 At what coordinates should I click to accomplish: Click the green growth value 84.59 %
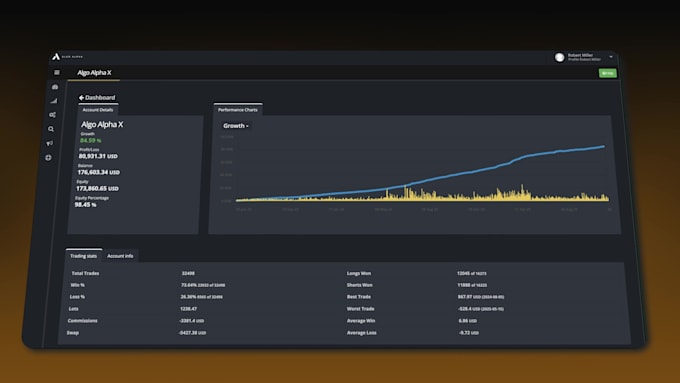(91, 141)
